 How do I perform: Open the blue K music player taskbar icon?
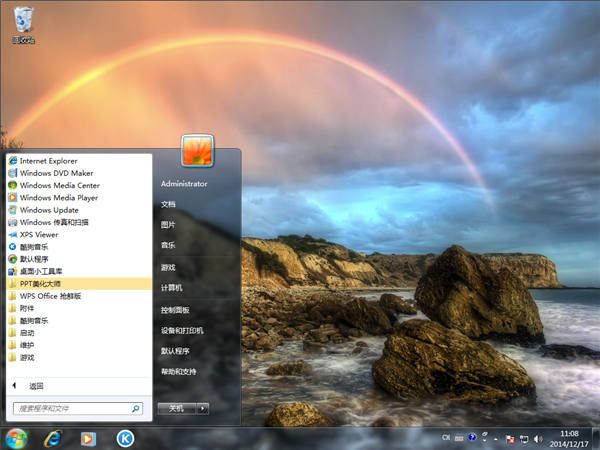click(125, 438)
